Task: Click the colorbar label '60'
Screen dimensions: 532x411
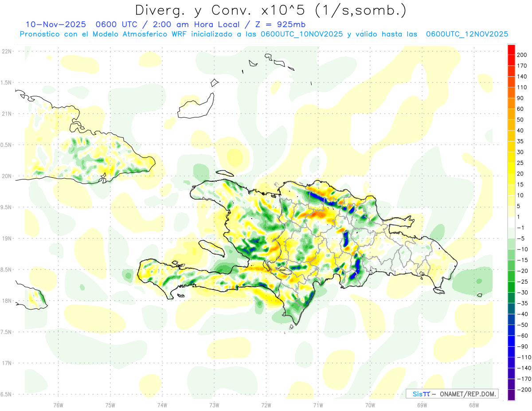Action: point(521,109)
